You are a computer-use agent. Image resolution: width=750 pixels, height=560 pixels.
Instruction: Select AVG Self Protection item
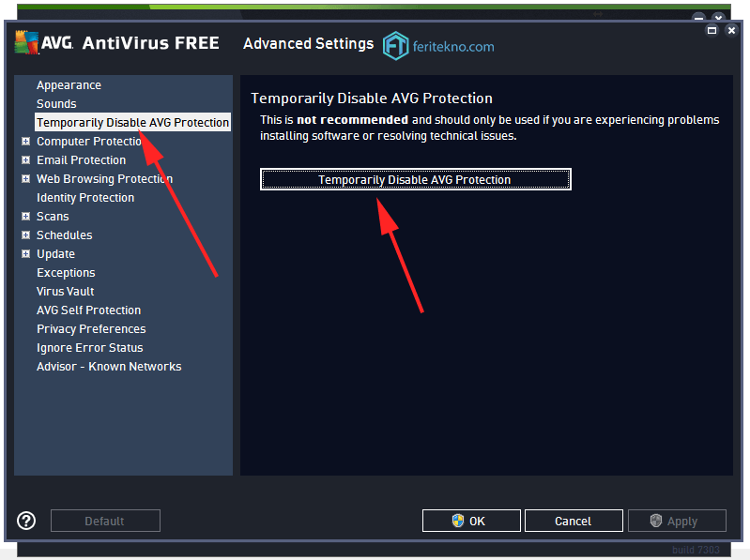89,310
